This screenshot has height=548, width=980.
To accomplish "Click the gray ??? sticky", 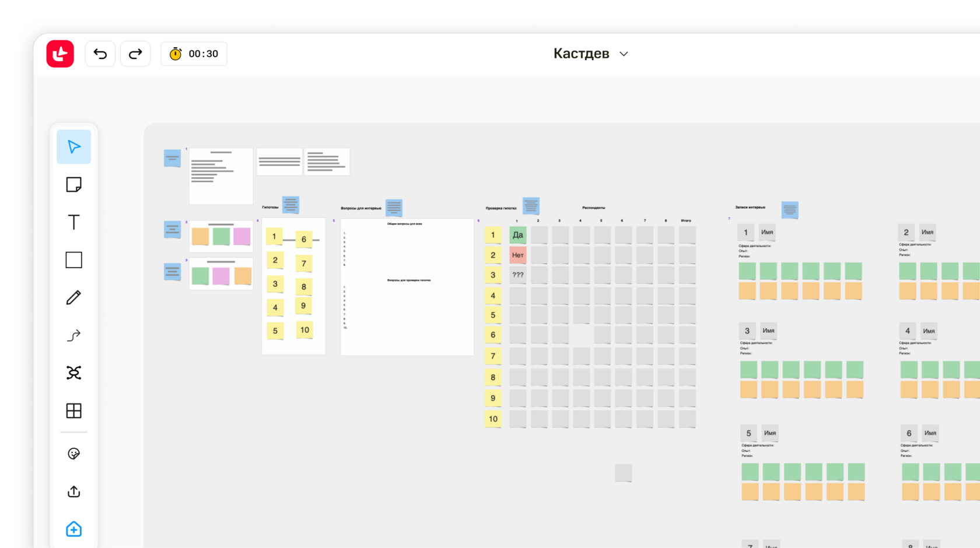I will click(517, 275).
